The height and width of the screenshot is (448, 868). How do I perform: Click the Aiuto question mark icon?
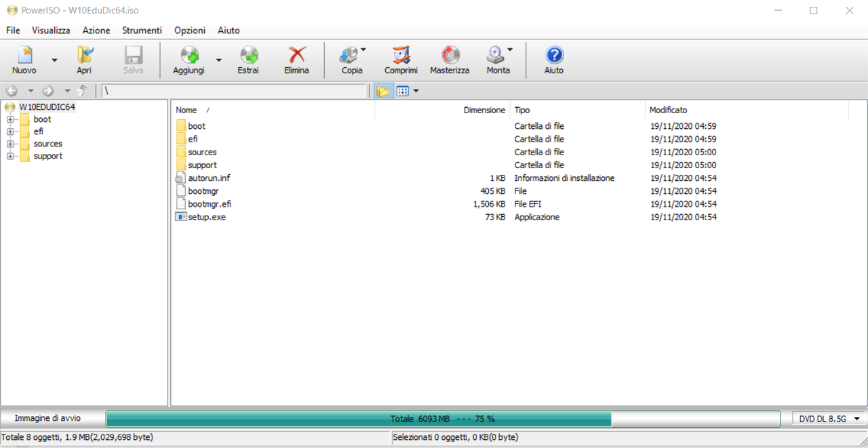pyautogui.click(x=554, y=55)
